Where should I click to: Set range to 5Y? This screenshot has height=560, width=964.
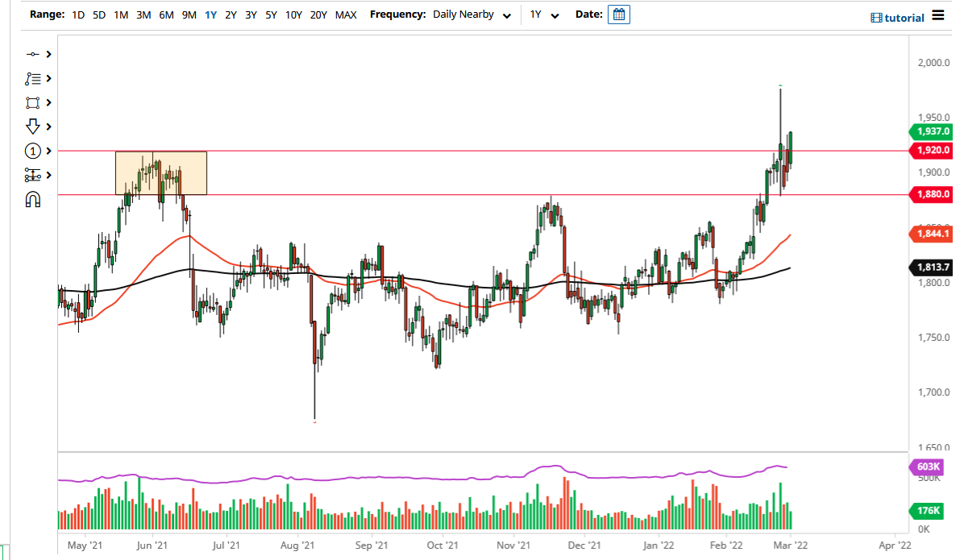coord(271,15)
